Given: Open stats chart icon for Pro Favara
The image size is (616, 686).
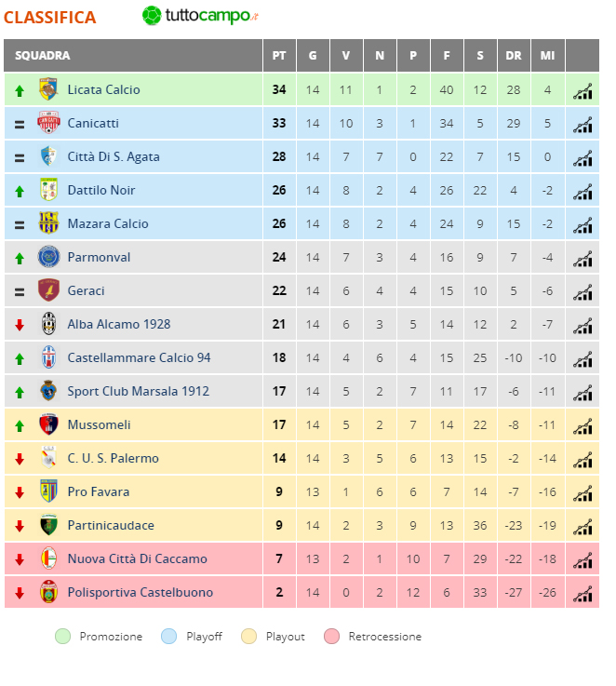Looking at the screenshot, I should (583, 493).
